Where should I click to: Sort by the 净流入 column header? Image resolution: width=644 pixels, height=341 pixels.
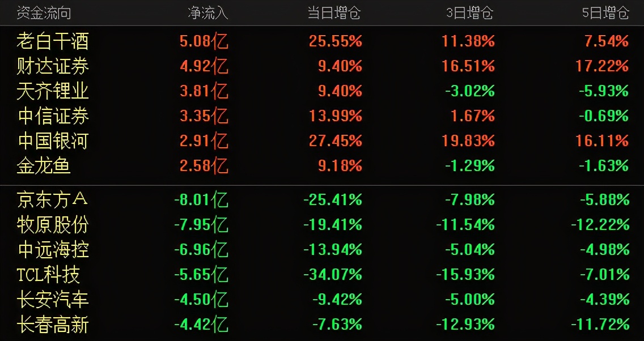click(208, 12)
